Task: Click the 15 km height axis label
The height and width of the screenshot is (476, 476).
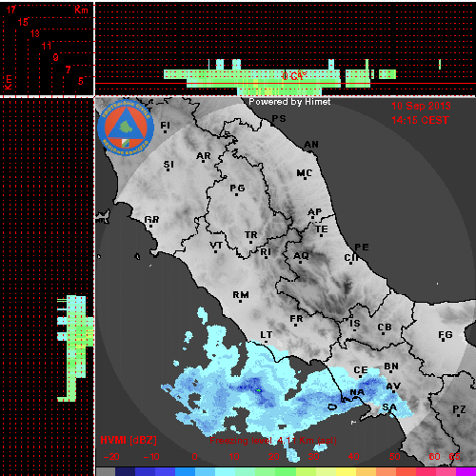Action: (23, 22)
